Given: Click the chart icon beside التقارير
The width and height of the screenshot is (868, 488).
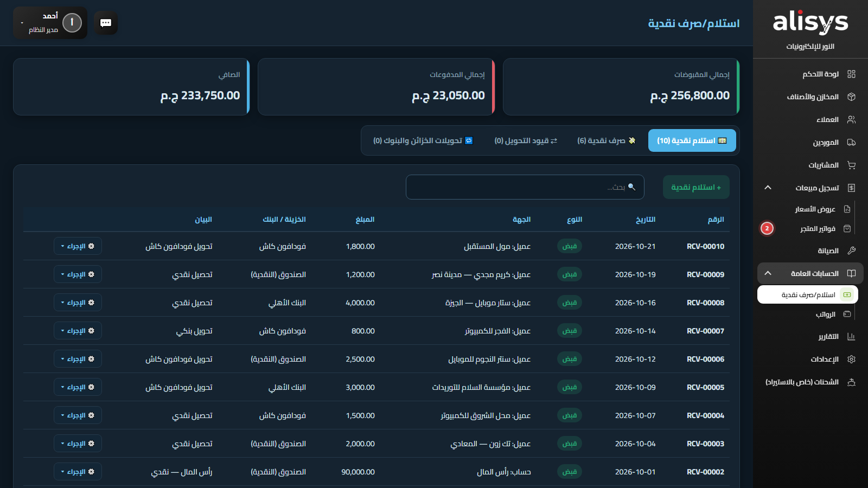Looking at the screenshot, I should [851, 336].
